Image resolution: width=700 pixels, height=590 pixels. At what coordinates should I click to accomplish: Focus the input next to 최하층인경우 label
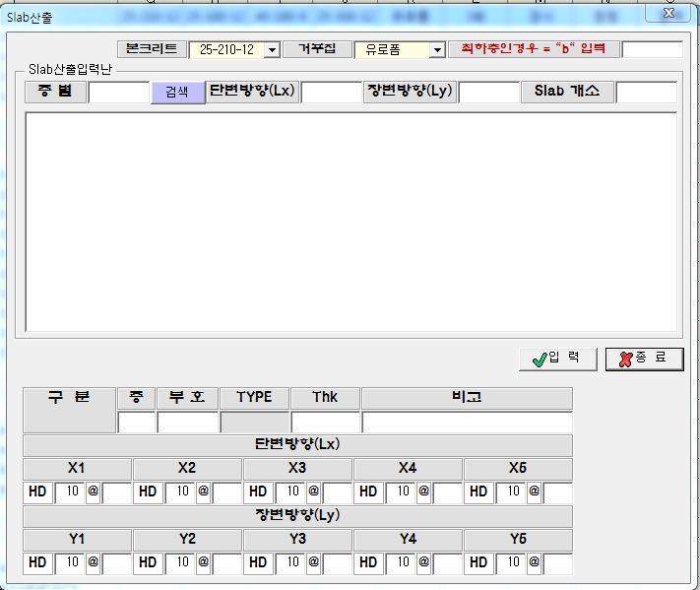[652, 49]
